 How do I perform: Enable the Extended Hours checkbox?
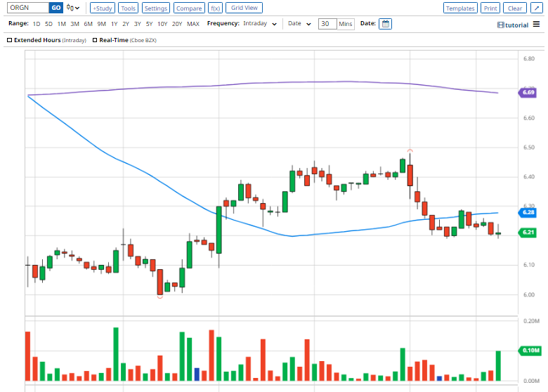tap(9, 40)
